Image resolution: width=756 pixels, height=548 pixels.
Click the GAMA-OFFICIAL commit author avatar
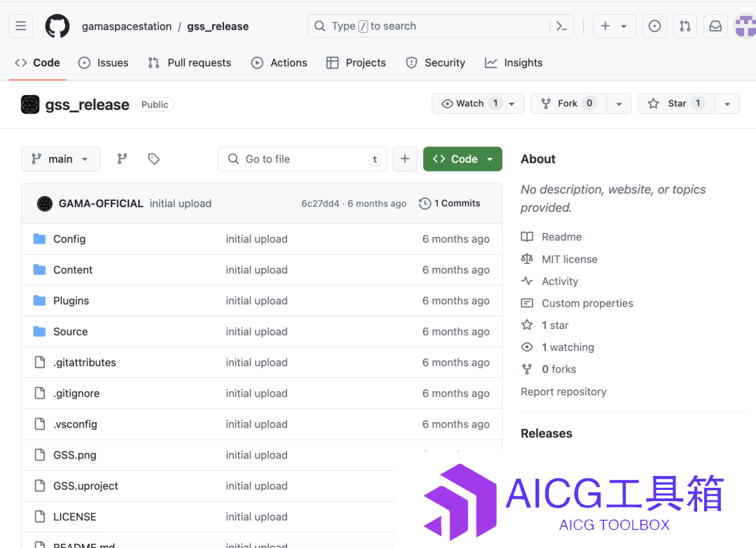45,204
